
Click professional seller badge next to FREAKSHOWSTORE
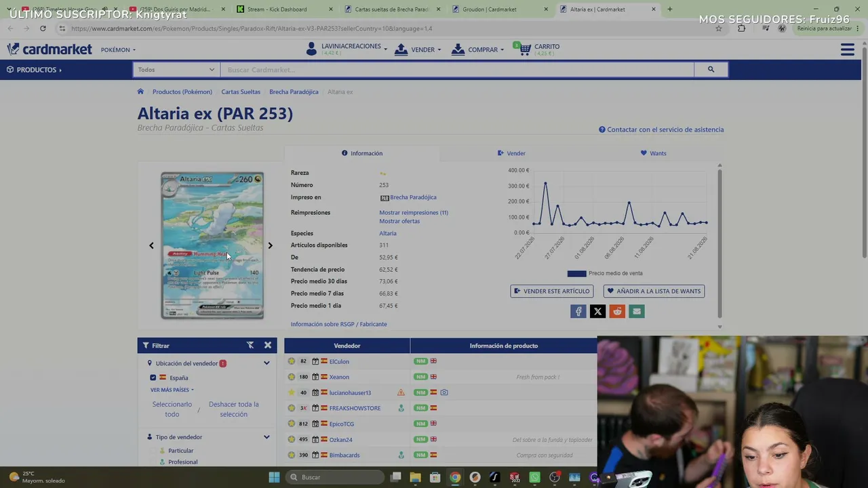tap(401, 408)
